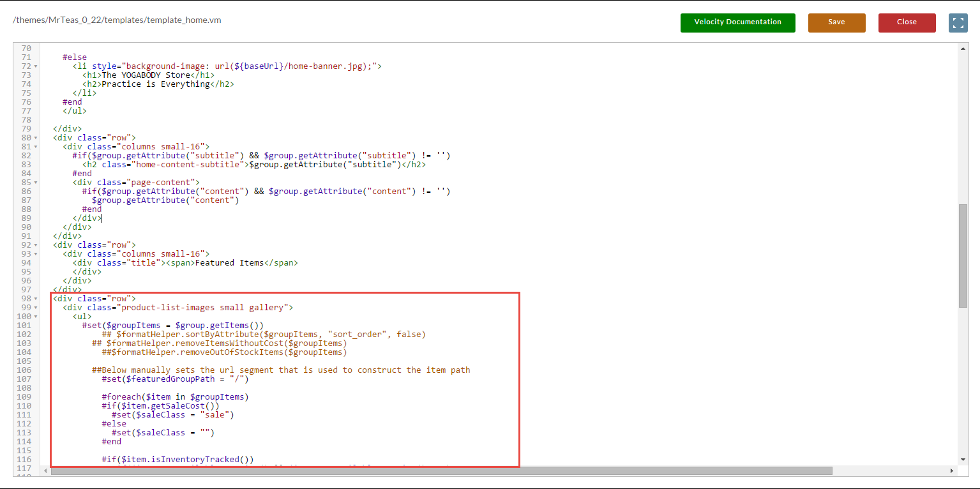
Task: Click the horizontal scrollbar right arrow
Action: [952, 470]
